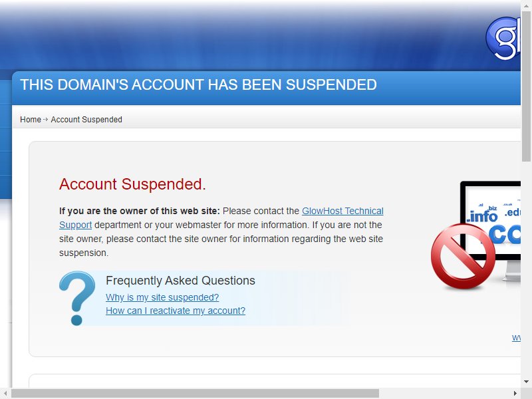Click the GlowHost globe logo
The width and height of the screenshot is (532, 399).
pos(503,39)
